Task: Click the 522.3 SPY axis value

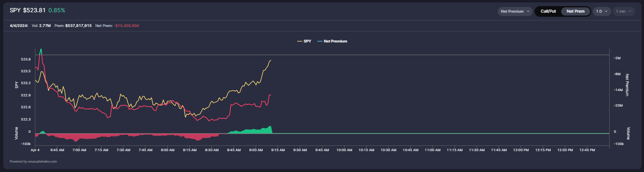Action: point(26,119)
